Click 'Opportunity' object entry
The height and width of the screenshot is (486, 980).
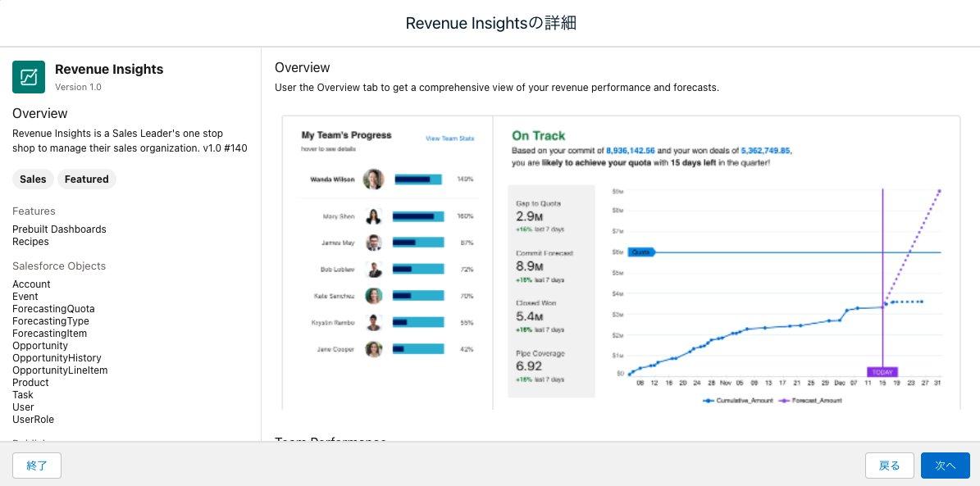[40, 346]
